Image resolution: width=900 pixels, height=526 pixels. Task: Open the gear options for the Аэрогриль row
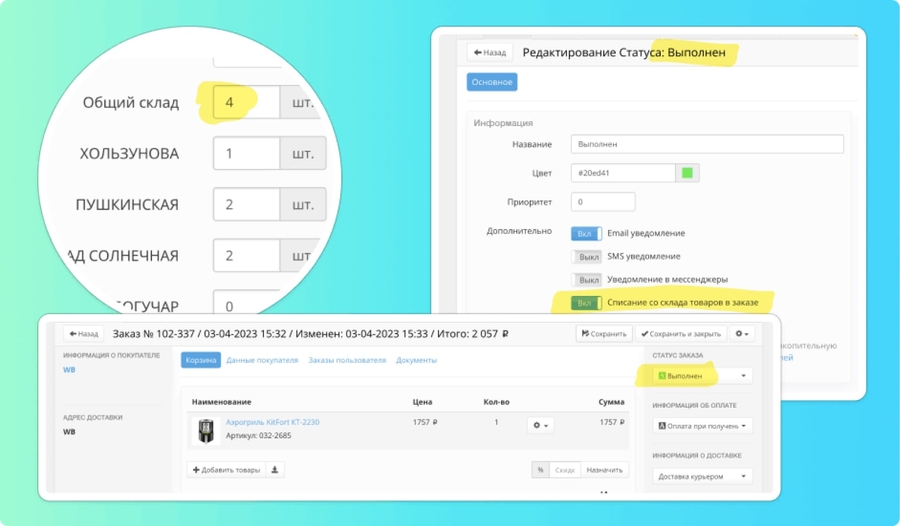[541, 425]
